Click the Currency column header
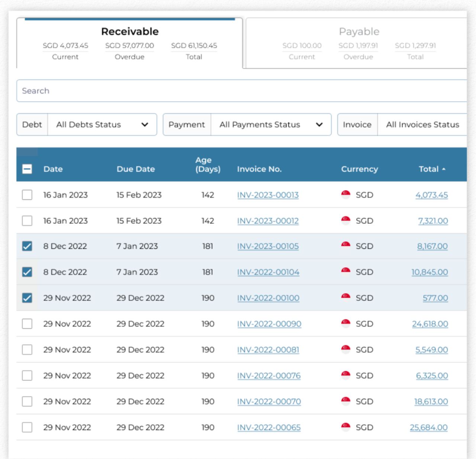476x459 pixels. 360,169
